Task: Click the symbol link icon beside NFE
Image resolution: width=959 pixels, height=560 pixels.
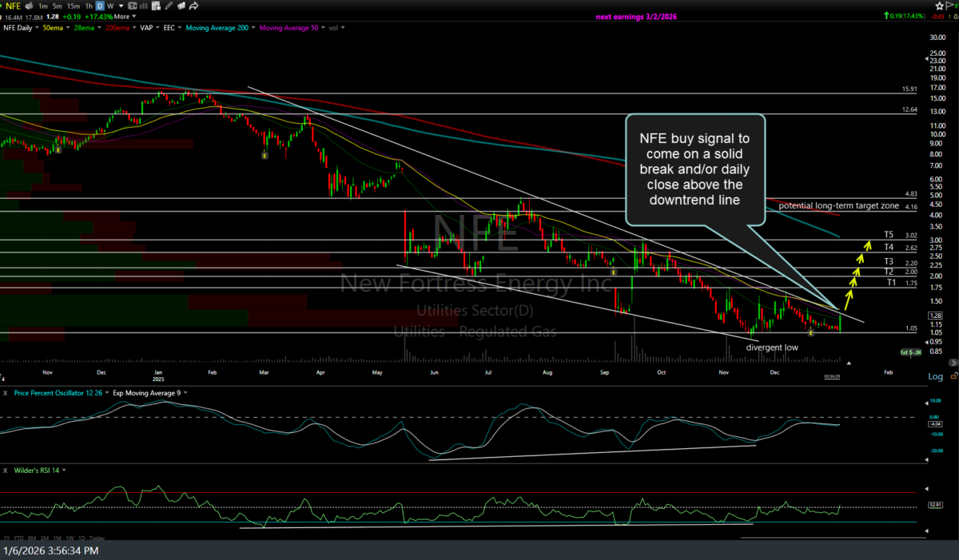Action: pyautogui.click(x=29, y=6)
